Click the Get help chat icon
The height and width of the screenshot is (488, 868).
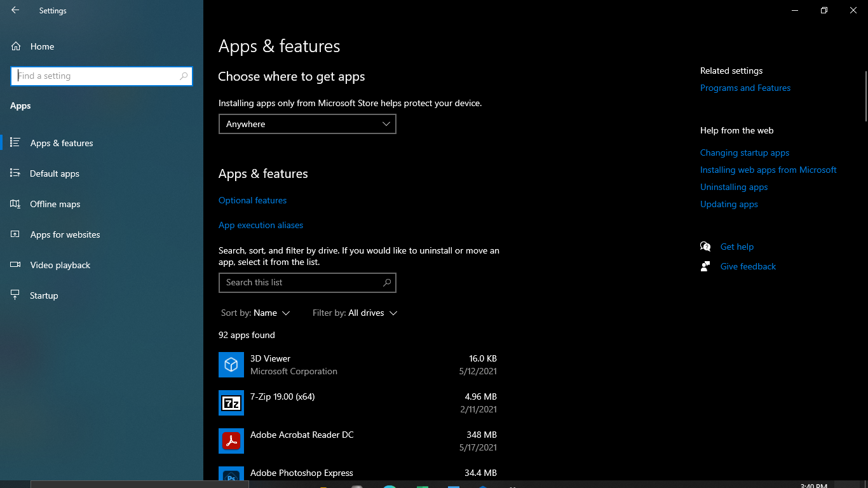click(705, 247)
